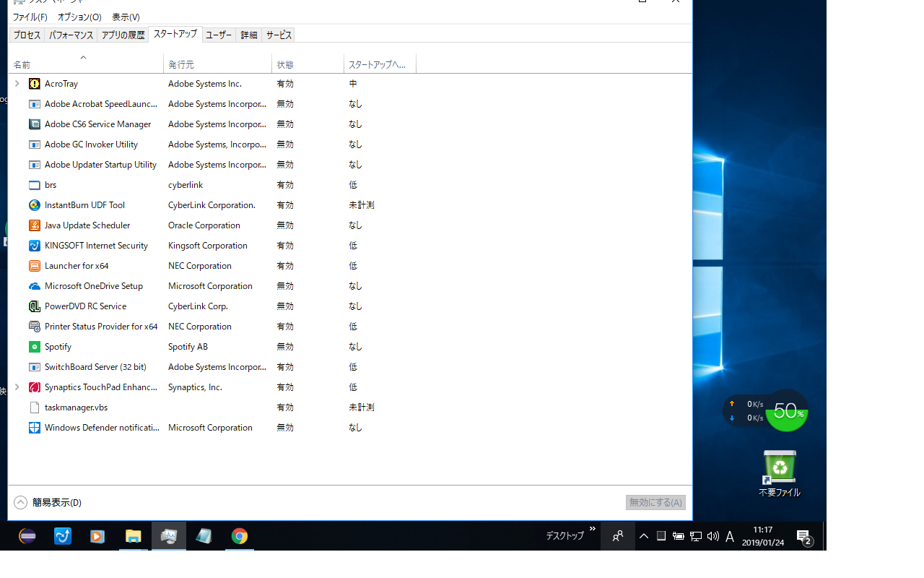924x578 pixels.
Task: Click the Microsoft OneDrive Setup cloud icon
Action: pos(34,286)
